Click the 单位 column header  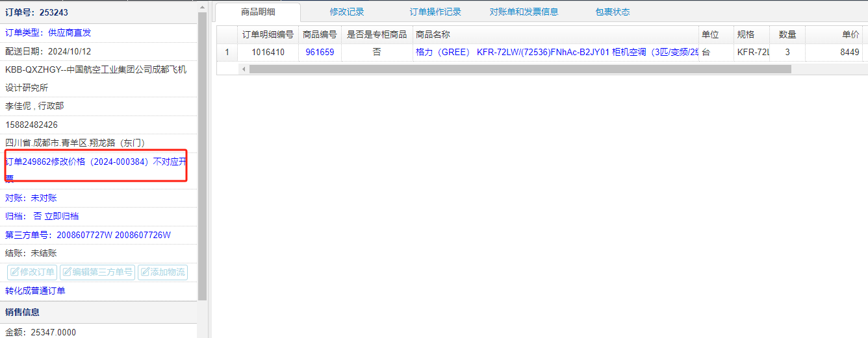[x=716, y=34]
